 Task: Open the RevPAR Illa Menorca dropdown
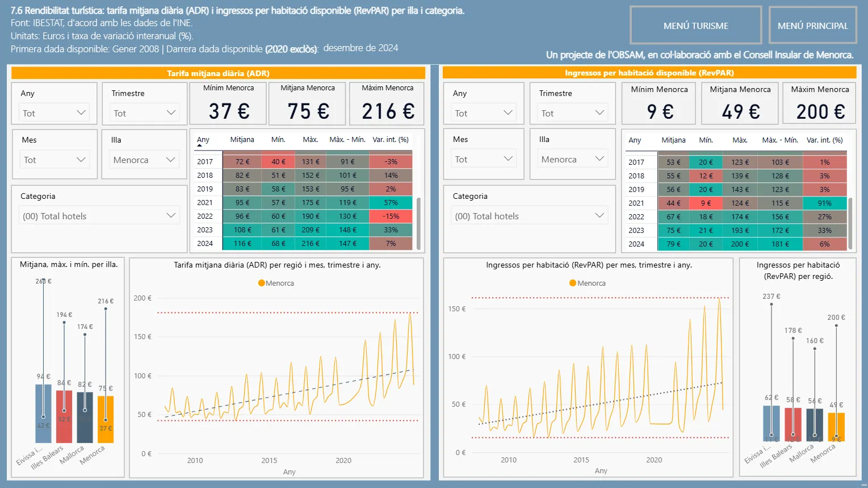coord(572,159)
